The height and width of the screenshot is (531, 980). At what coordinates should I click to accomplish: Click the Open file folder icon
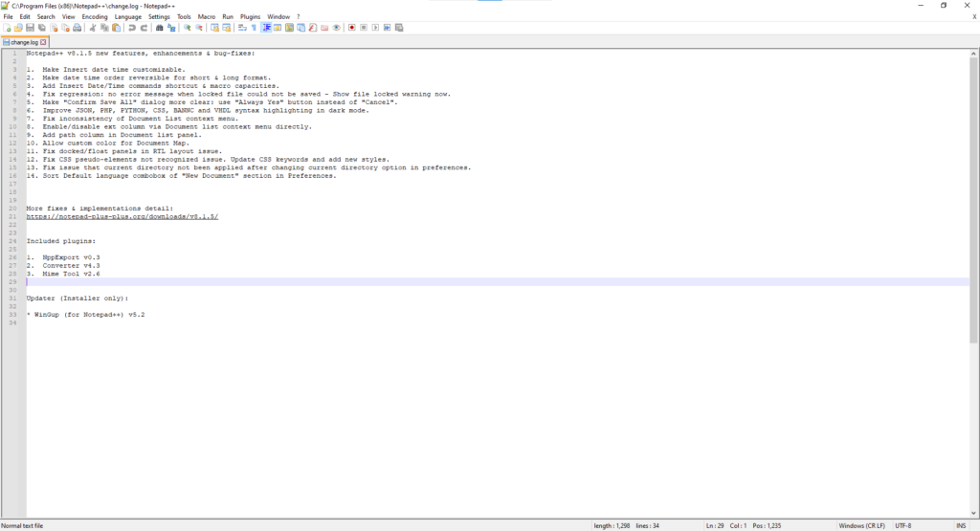[x=18, y=28]
